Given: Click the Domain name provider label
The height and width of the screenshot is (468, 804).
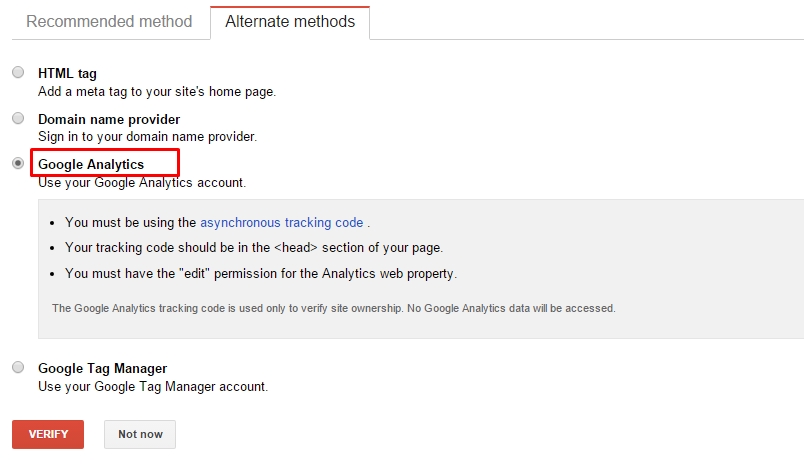Looking at the screenshot, I should [109, 119].
